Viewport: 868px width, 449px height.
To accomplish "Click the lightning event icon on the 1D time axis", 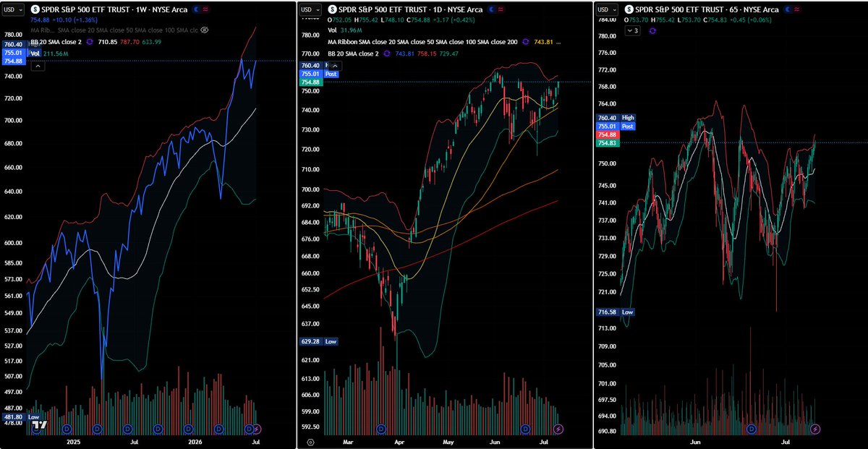I will point(558,429).
